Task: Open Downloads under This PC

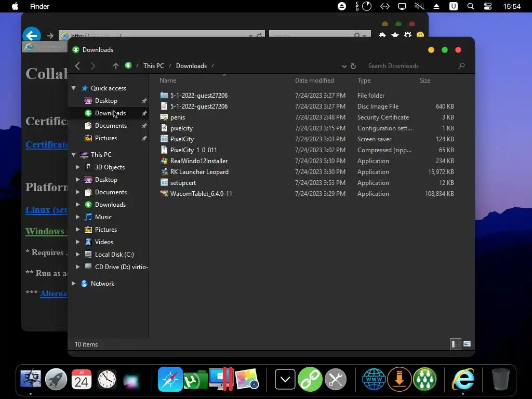Action: 110,205
